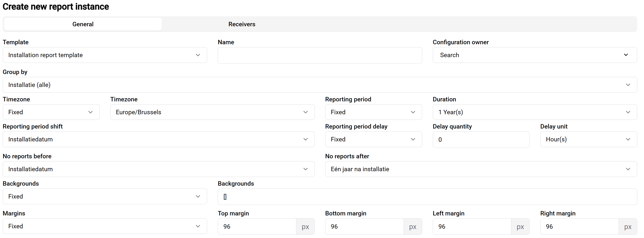The height and width of the screenshot is (238, 644).
Task: Expand the Group by dropdown
Action: (320, 85)
